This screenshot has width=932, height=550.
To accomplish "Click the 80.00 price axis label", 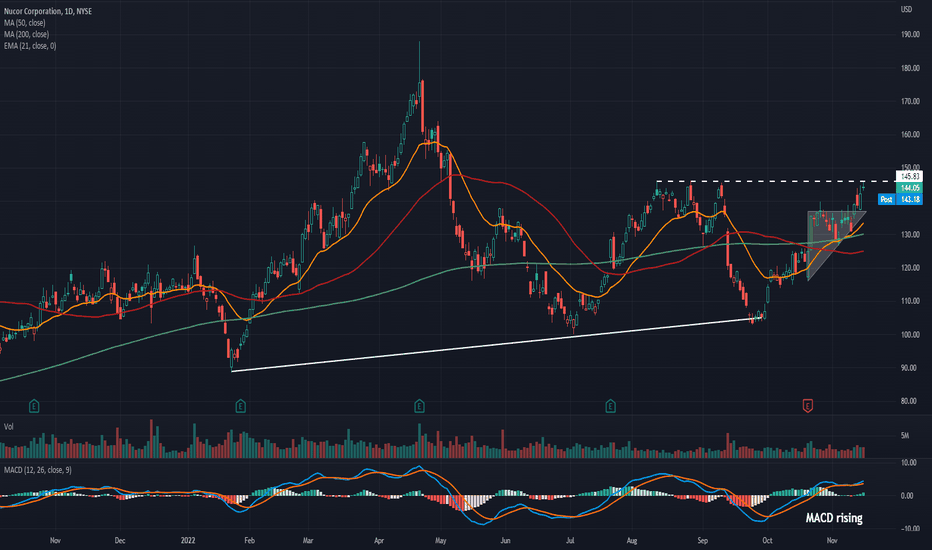I will [910, 401].
